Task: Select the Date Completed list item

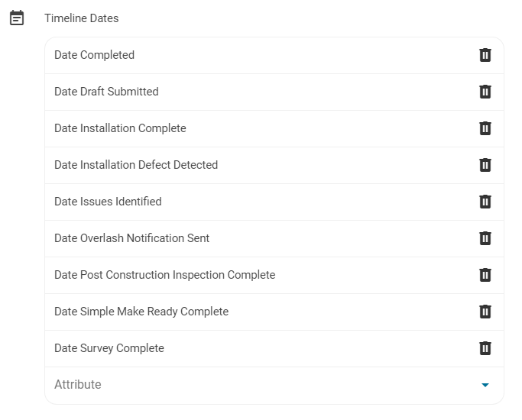Action: [94, 55]
